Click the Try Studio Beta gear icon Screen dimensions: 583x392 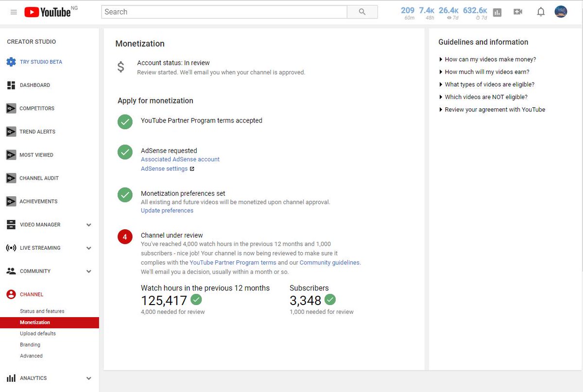click(11, 62)
